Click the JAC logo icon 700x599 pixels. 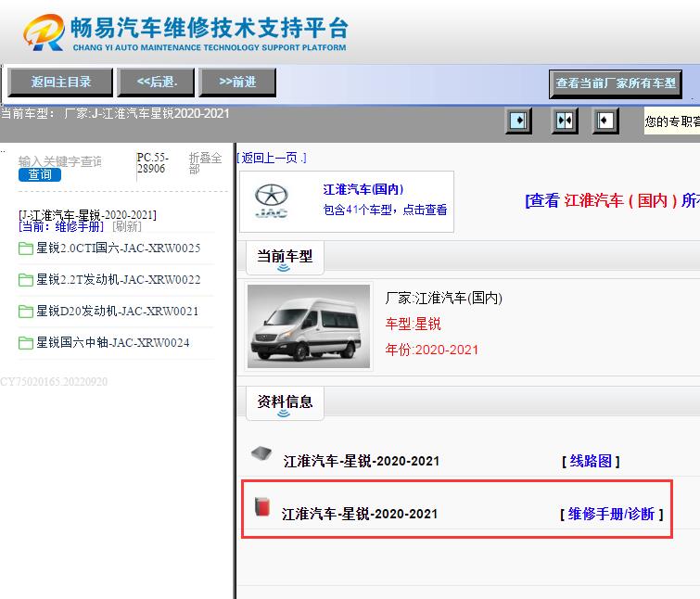[x=272, y=201]
